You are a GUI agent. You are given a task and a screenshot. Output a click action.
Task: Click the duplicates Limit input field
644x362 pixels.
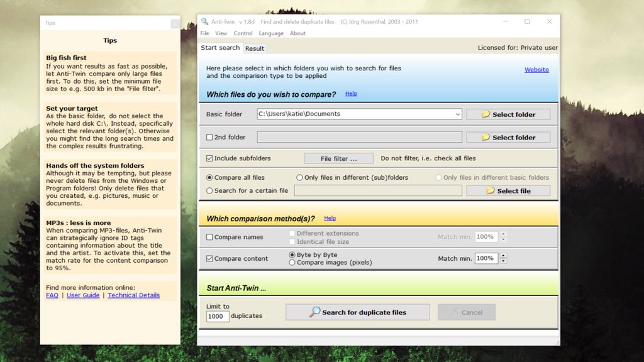tap(217, 316)
